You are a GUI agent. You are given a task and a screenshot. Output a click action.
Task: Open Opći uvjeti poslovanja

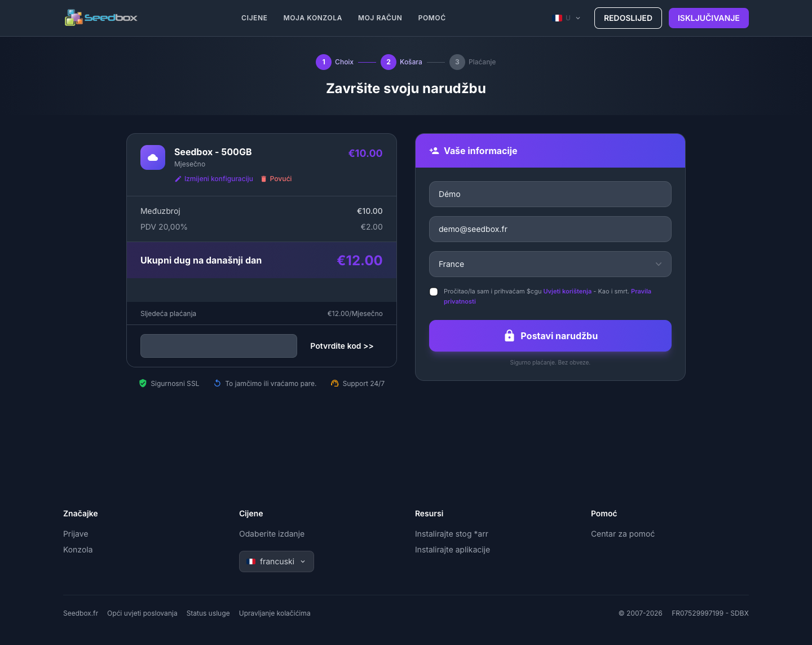coord(142,613)
